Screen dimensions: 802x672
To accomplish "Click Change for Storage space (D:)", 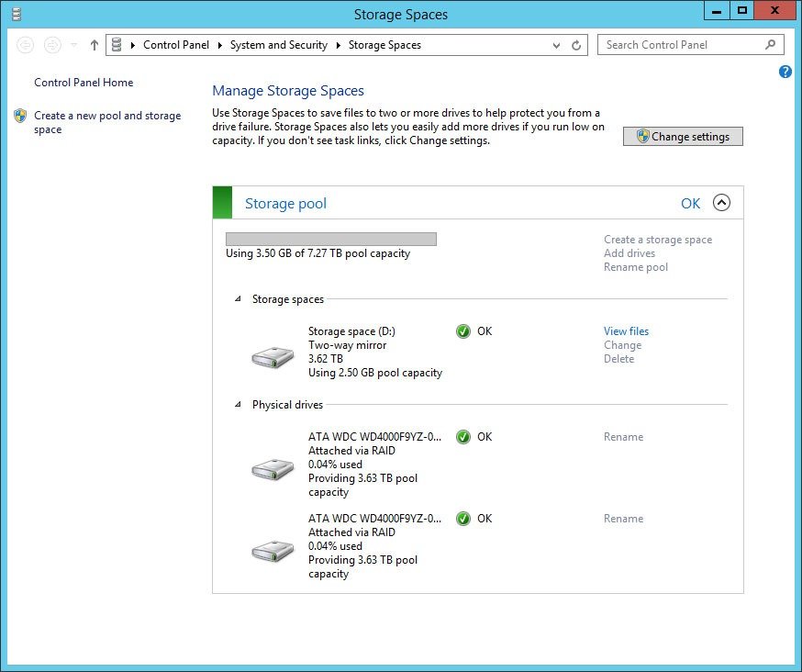I will [622, 345].
